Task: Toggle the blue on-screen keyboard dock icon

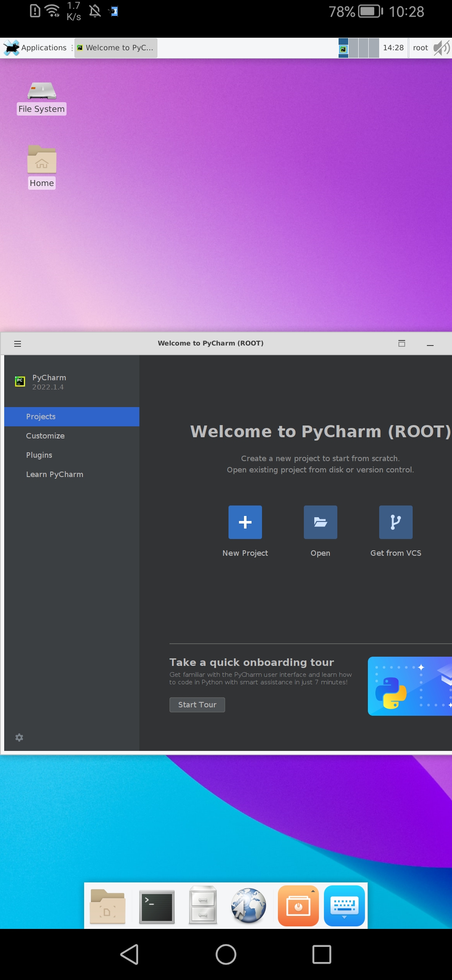Action: [x=344, y=906]
